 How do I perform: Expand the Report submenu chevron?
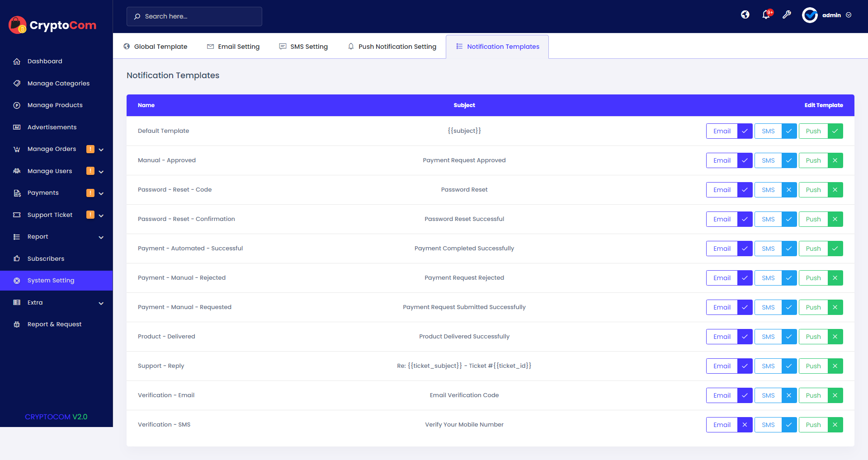point(101,237)
